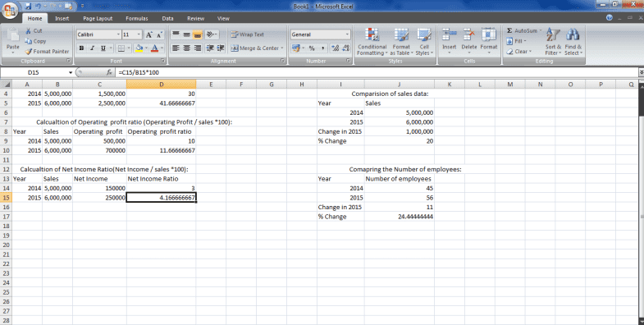
Task: Switch to the Insert tab
Action: pyautogui.click(x=62, y=19)
